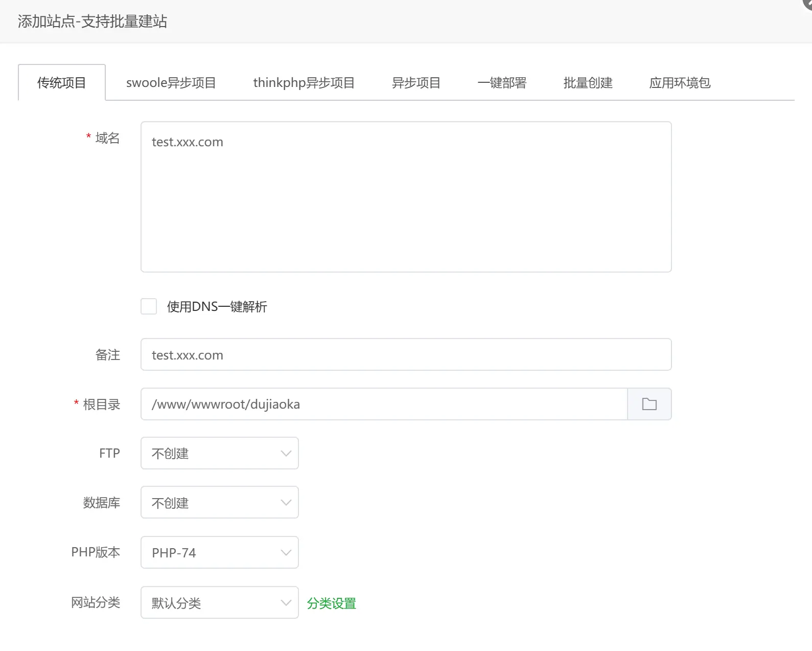The height and width of the screenshot is (651, 812).
Task: Click the 分类设置 link
Action: pyautogui.click(x=331, y=603)
